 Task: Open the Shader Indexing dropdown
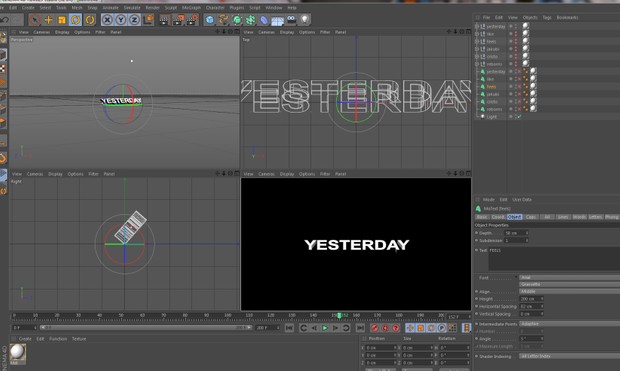(x=569, y=356)
